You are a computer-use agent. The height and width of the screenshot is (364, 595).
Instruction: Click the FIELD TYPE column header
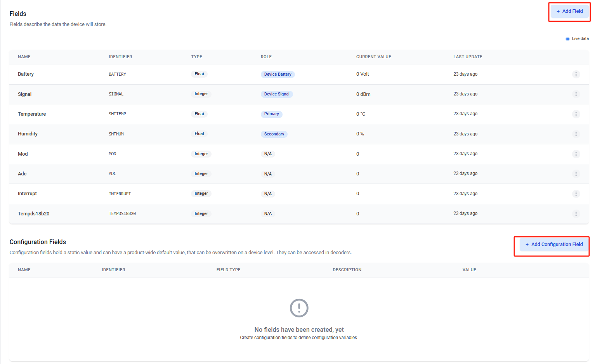229,270
